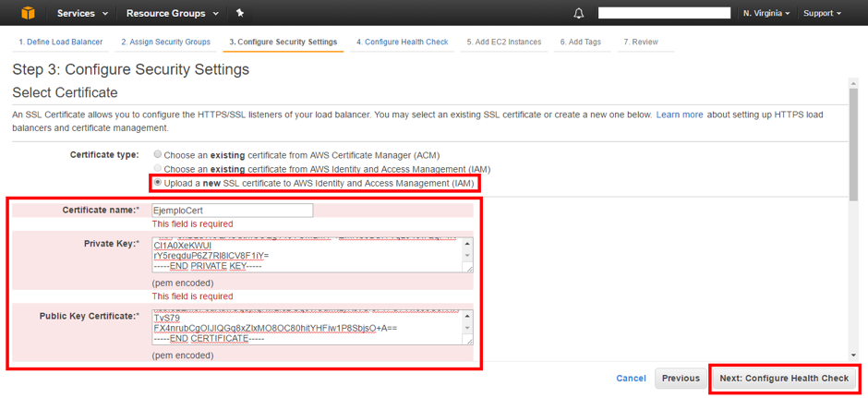Click the Select Certificate heading

[65, 92]
